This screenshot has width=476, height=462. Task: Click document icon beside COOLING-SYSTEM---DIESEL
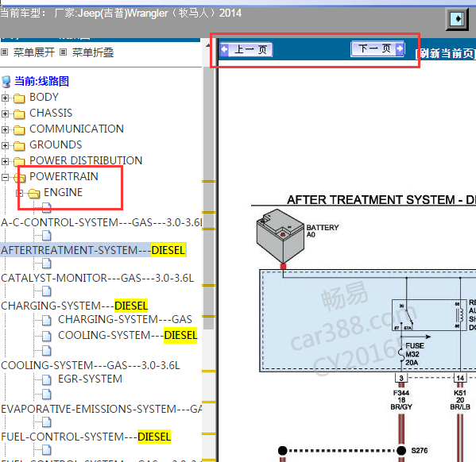46,336
